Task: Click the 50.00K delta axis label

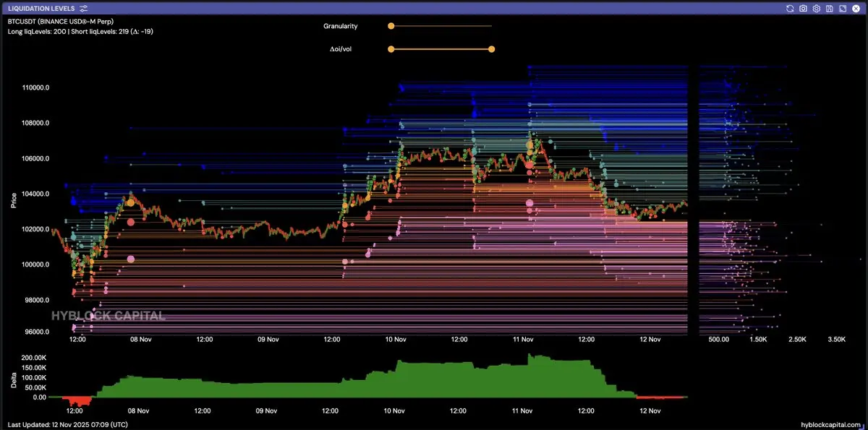Action: pos(35,387)
